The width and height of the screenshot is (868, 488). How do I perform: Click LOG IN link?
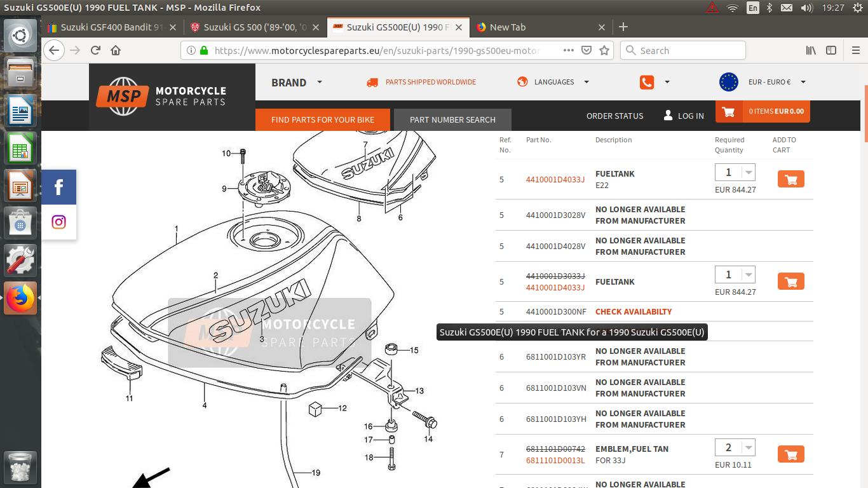coord(684,116)
